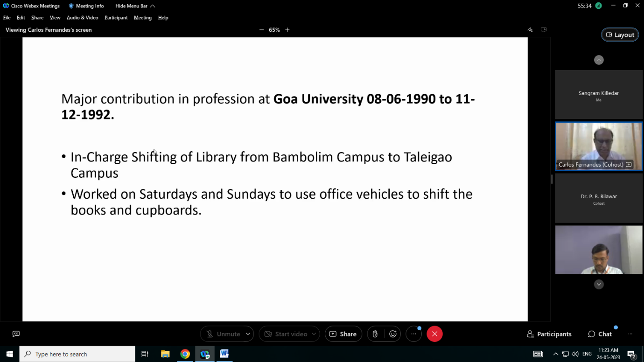Zoom out shared screen with minus icon
Screen dimensions: 644x362
(x=261, y=30)
